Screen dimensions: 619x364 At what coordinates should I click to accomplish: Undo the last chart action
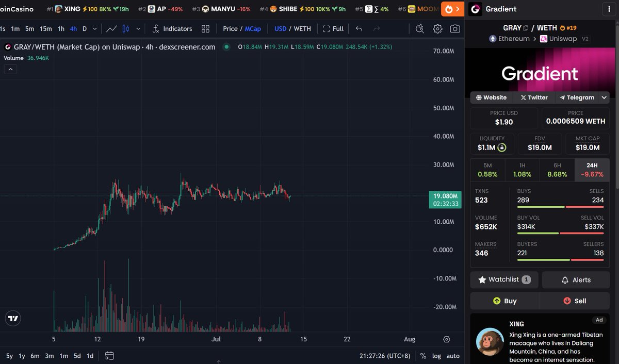(359, 29)
